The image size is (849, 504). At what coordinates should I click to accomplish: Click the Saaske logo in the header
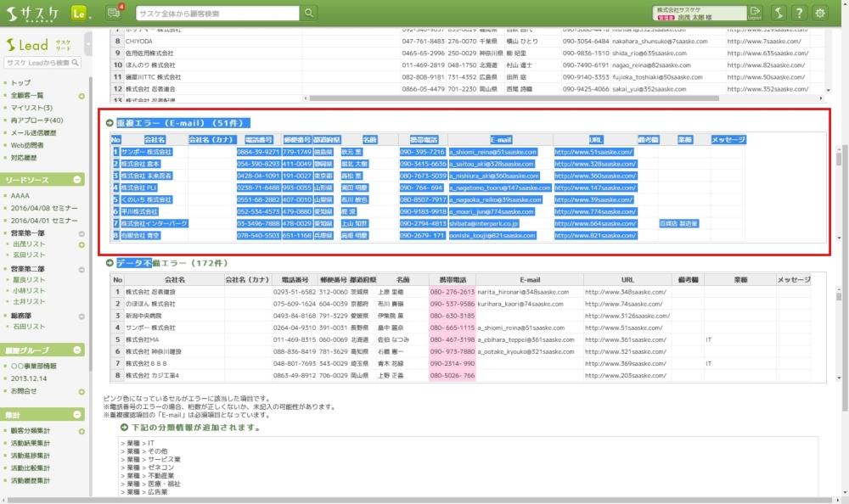pyautogui.click(x=34, y=13)
